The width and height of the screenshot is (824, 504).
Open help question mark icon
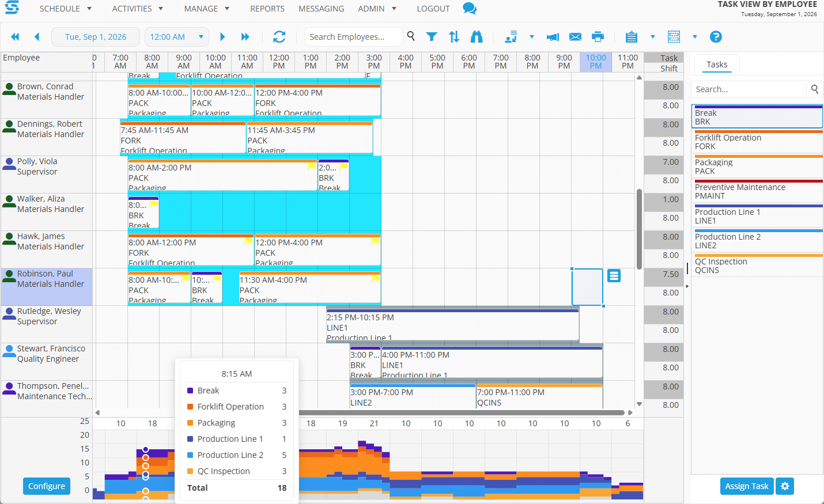716,37
